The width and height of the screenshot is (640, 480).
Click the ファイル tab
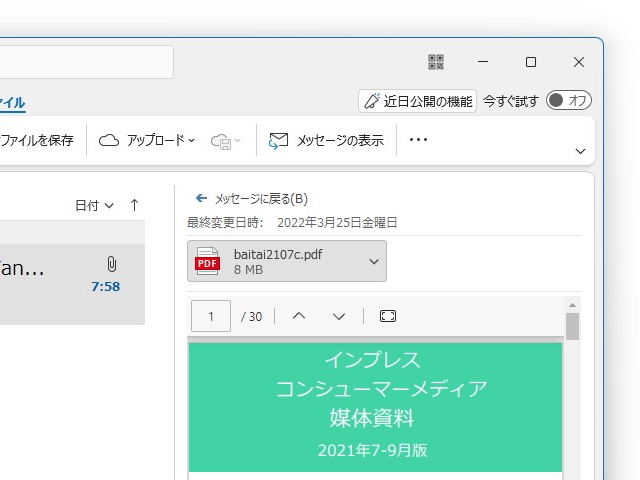(x=12, y=102)
